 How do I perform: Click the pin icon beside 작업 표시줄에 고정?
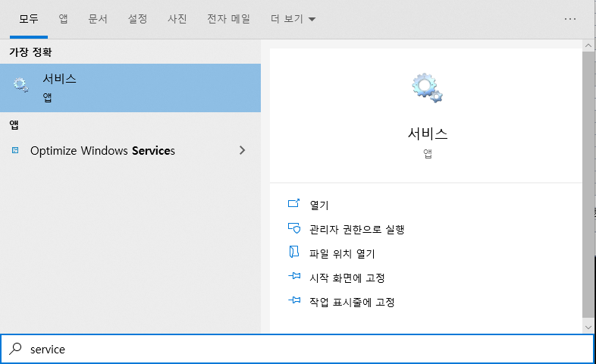pyautogui.click(x=294, y=300)
